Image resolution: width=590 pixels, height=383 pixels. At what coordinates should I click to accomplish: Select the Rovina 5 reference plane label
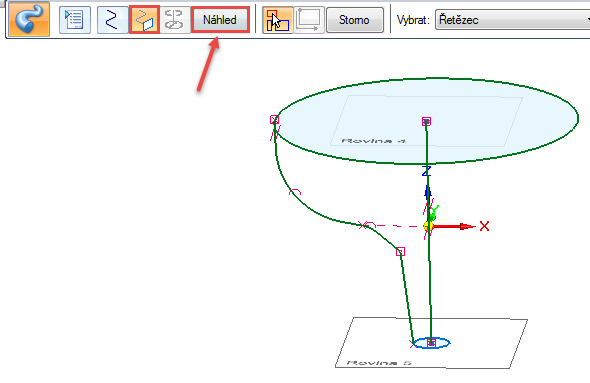[x=379, y=363]
